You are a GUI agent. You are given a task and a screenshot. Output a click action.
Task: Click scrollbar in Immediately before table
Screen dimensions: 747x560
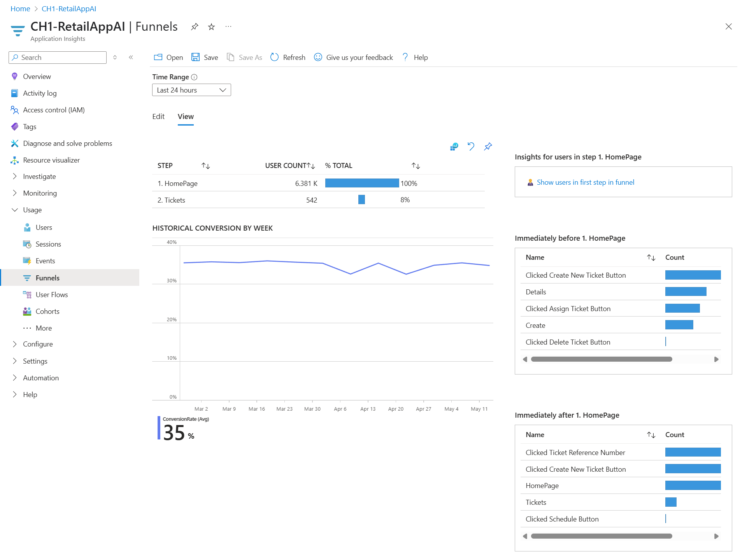click(601, 359)
